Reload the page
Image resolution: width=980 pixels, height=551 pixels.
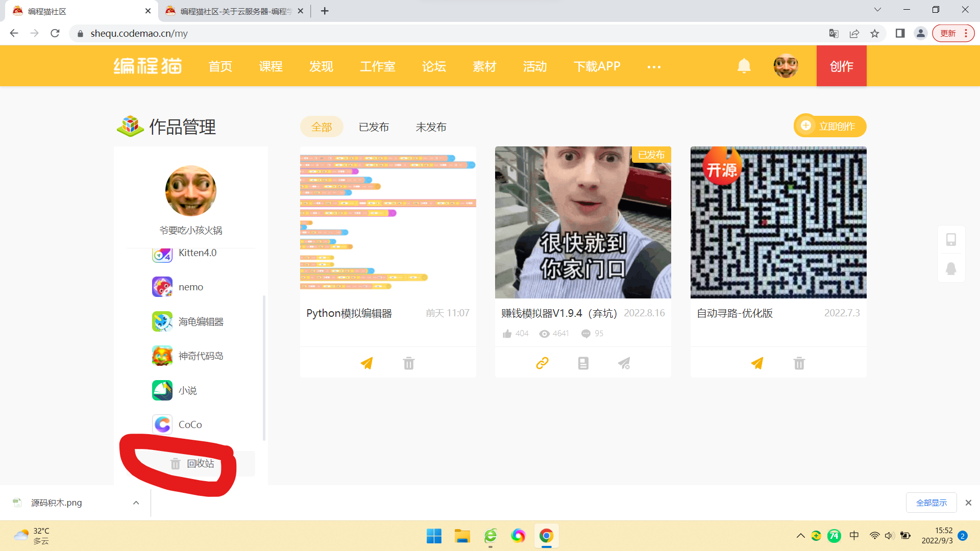click(55, 34)
